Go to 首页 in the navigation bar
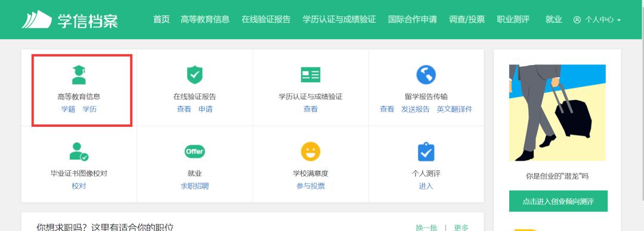 tap(162, 19)
